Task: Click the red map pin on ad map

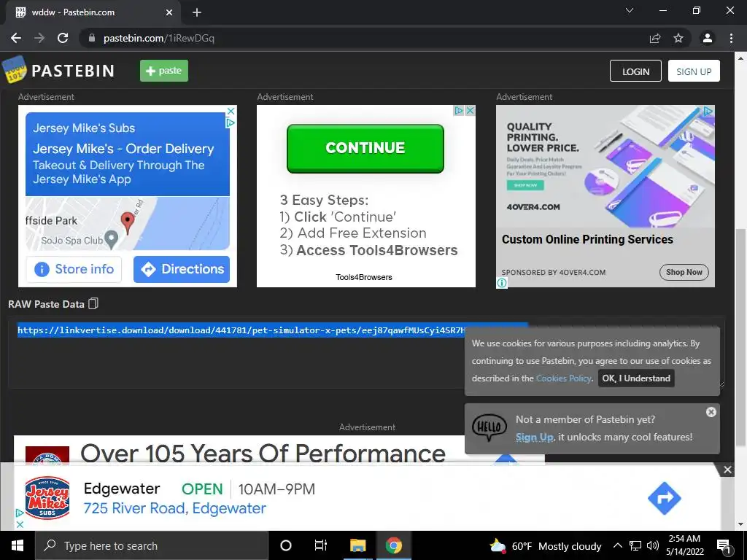Action: click(127, 222)
